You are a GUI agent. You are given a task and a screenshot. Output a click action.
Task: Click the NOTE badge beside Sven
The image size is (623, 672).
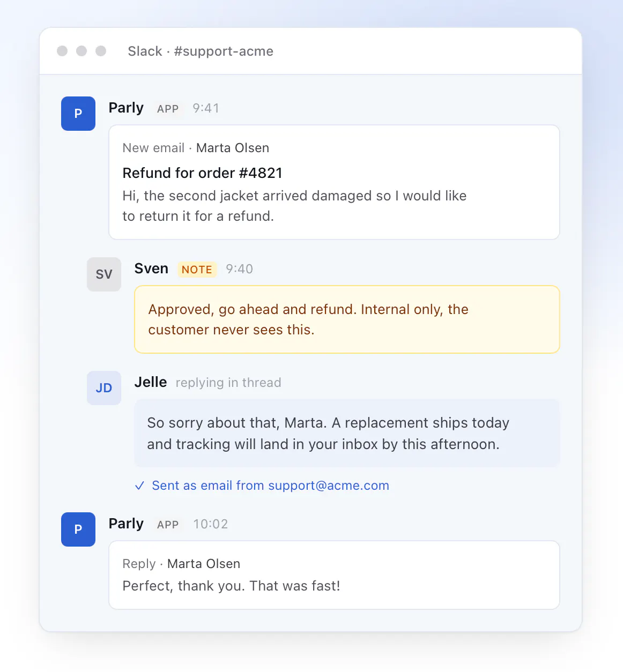coord(197,270)
